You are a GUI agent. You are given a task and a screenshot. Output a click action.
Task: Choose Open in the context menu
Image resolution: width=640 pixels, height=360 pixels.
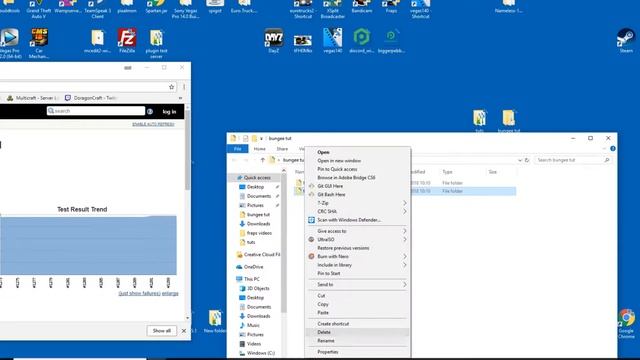click(323, 152)
